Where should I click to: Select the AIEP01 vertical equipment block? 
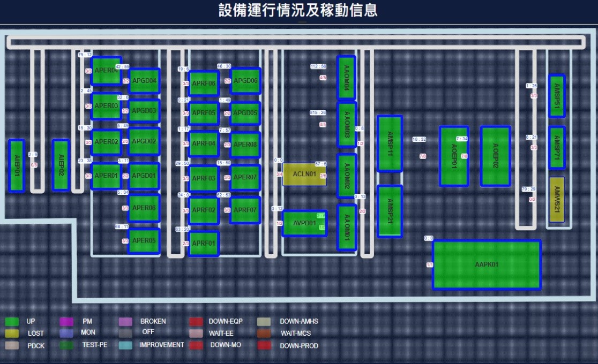point(17,166)
